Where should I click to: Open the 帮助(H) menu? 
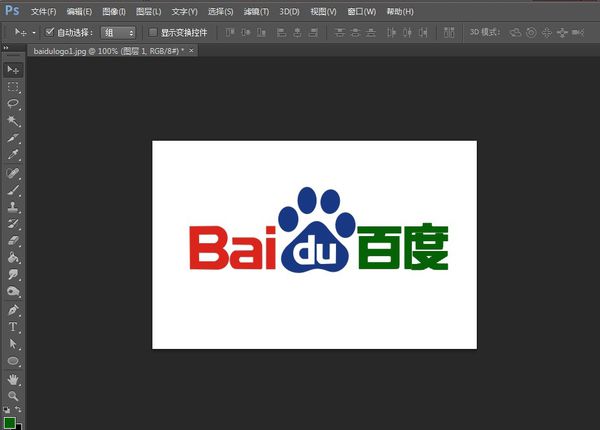400,12
